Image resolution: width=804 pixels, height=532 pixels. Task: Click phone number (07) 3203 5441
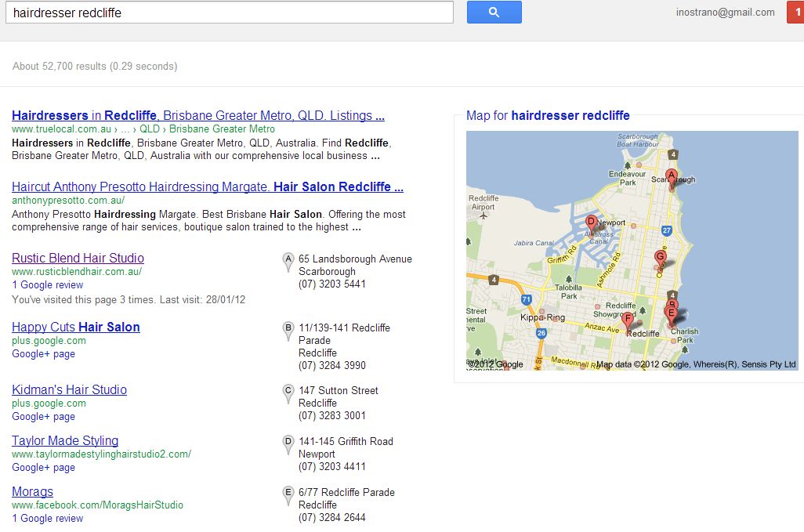coord(332,284)
